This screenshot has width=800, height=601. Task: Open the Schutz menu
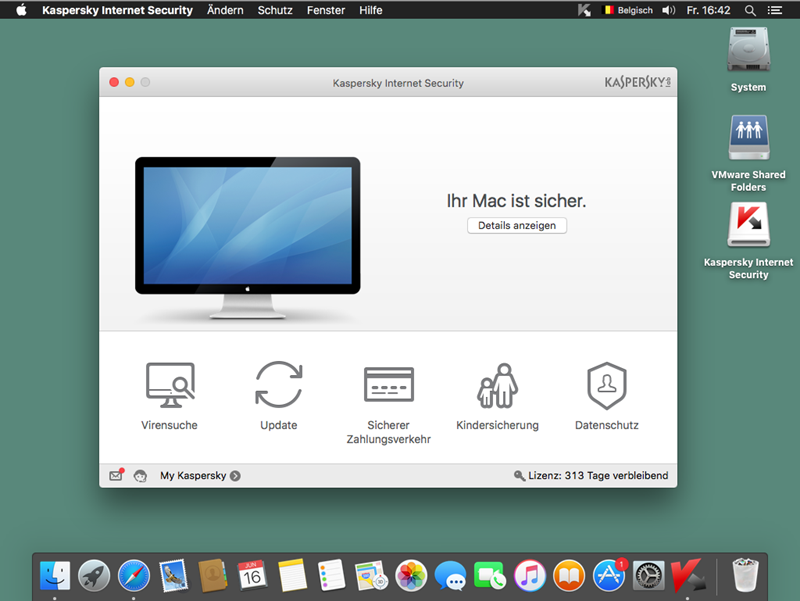[275, 10]
